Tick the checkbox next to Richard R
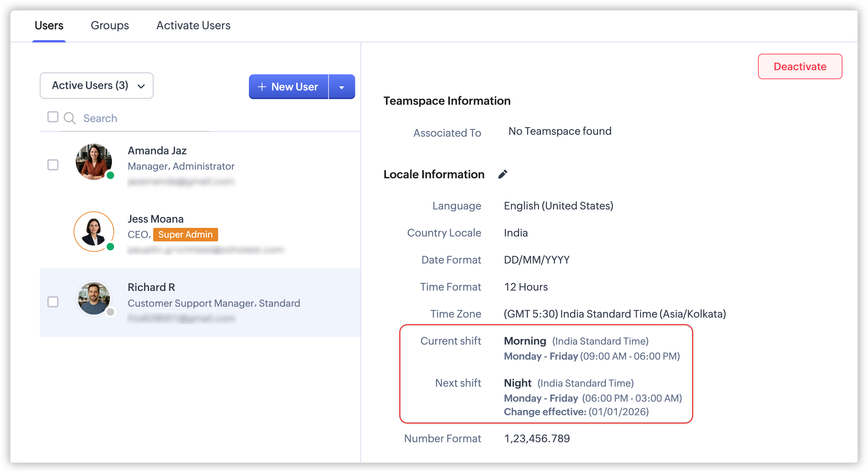The height and width of the screenshot is (473, 868). point(53,302)
